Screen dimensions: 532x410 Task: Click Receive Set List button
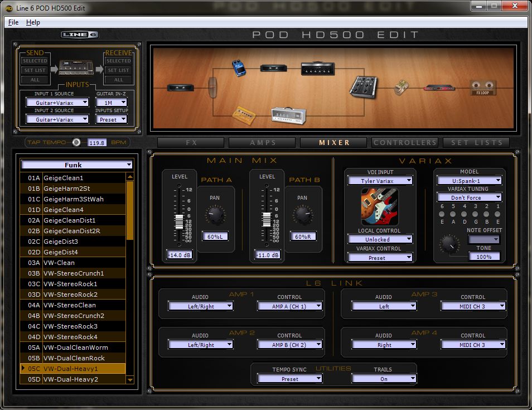118,70
